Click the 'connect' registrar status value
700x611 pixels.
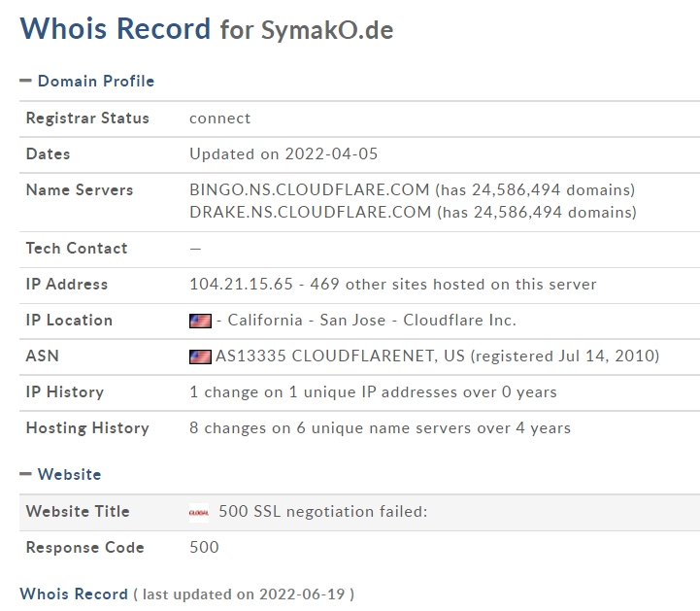tap(220, 119)
